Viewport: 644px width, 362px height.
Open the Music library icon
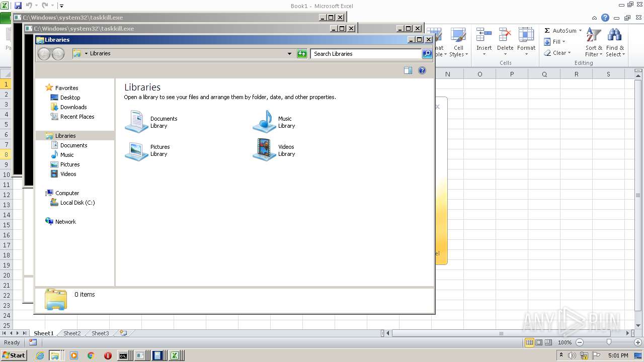tap(264, 122)
